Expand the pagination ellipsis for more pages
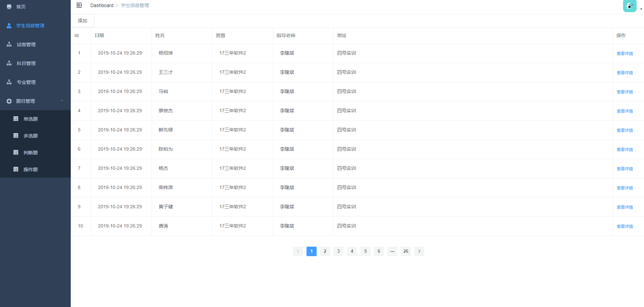The image size is (644, 307). [392, 251]
